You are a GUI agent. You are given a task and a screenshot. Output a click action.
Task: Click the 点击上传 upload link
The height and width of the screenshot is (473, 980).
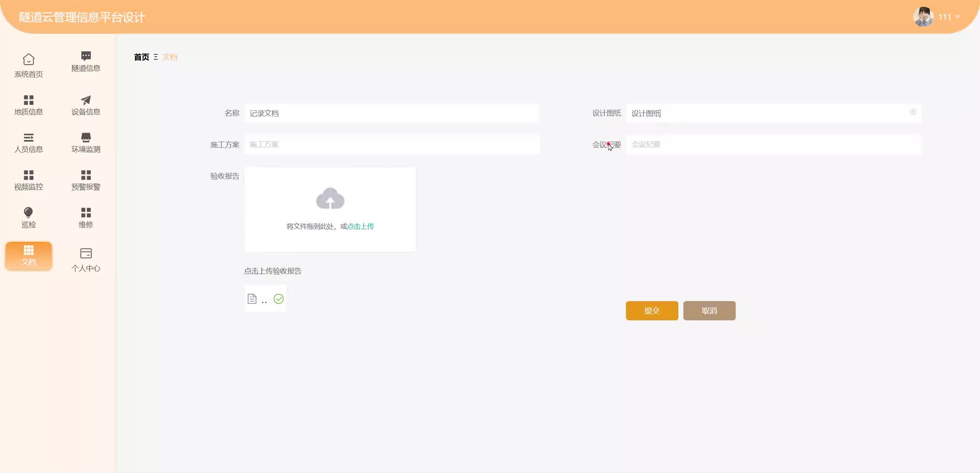coord(360,227)
